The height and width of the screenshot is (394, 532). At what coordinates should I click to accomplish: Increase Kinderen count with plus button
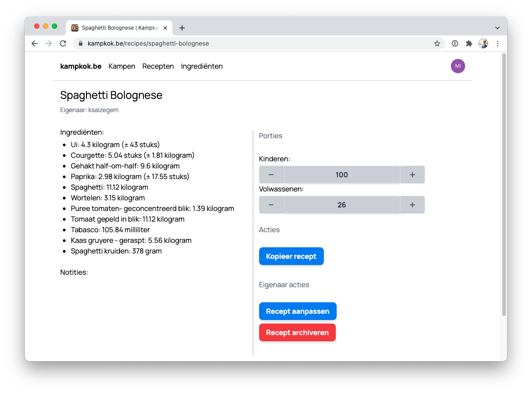412,175
